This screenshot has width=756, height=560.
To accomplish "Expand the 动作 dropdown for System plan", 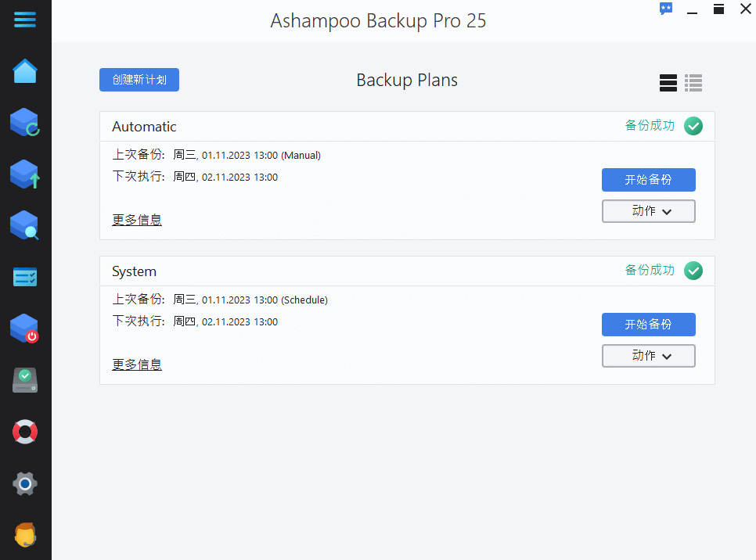I will click(x=648, y=355).
